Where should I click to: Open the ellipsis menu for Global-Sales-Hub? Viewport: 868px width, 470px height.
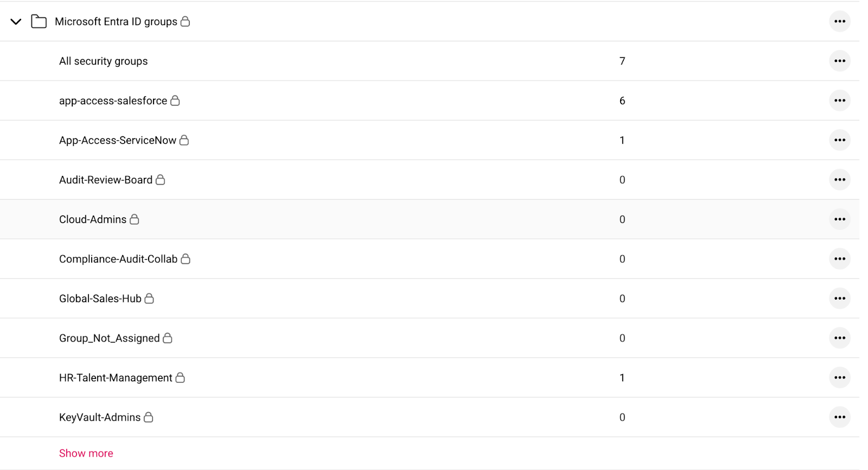tap(839, 298)
